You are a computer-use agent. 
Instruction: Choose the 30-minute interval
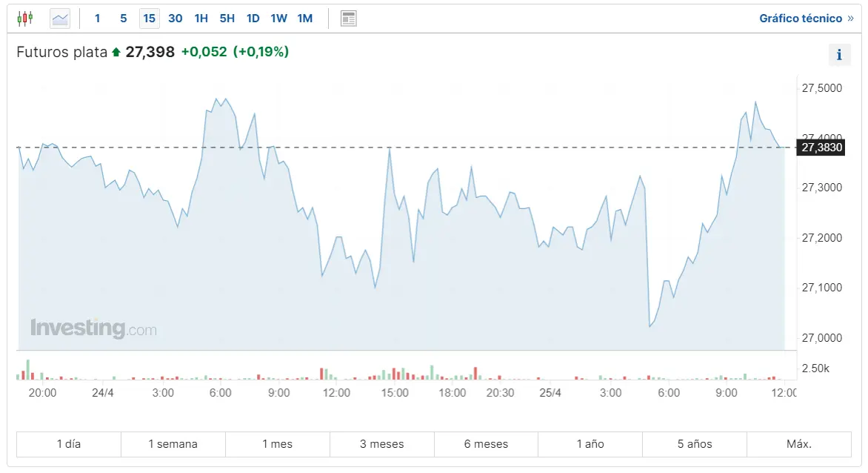pos(175,19)
